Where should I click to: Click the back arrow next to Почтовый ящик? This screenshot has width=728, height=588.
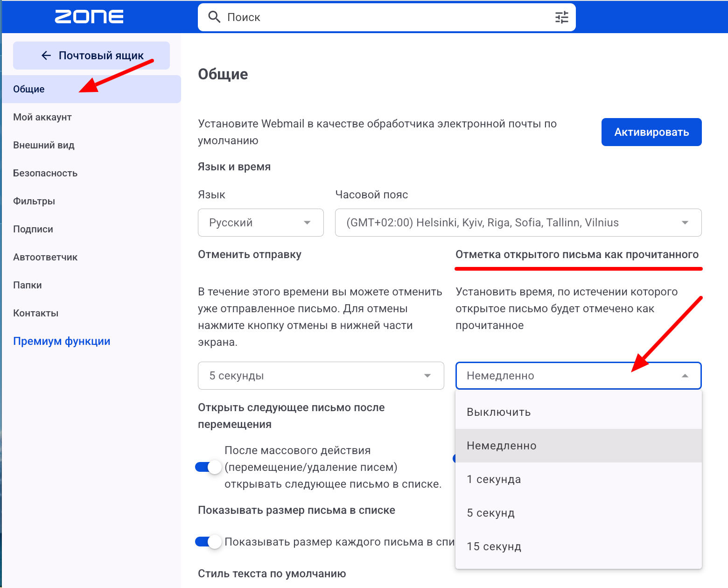(46, 56)
